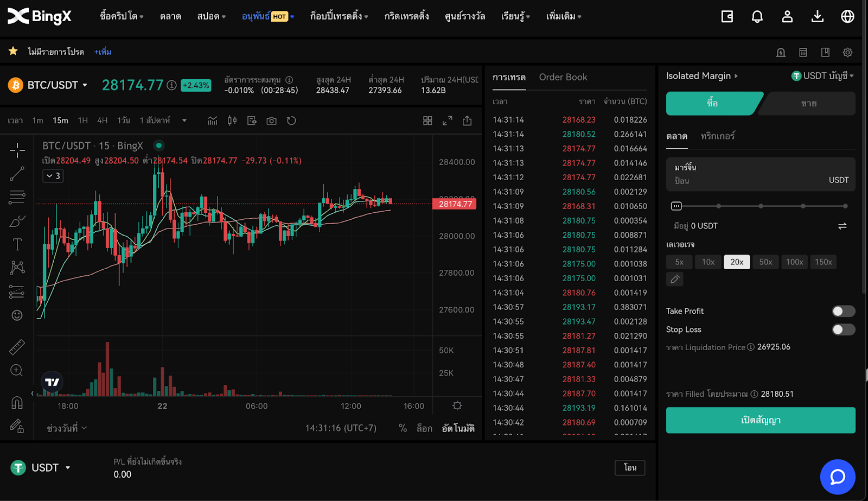Screen dimensions: 868x501
Task: Click the language globe icon
Action: (847, 17)
